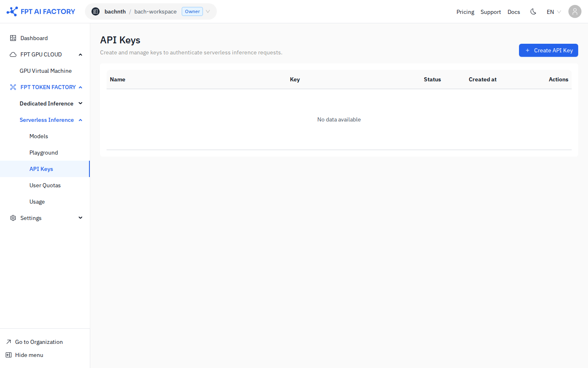Click the Go to Organization arrow icon
588x368 pixels.
tap(9, 342)
